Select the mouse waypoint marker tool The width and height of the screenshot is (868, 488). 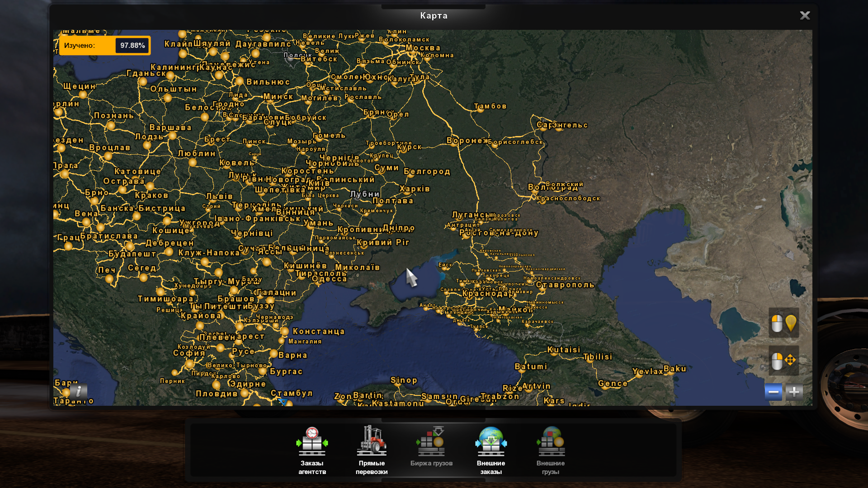[x=783, y=323]
